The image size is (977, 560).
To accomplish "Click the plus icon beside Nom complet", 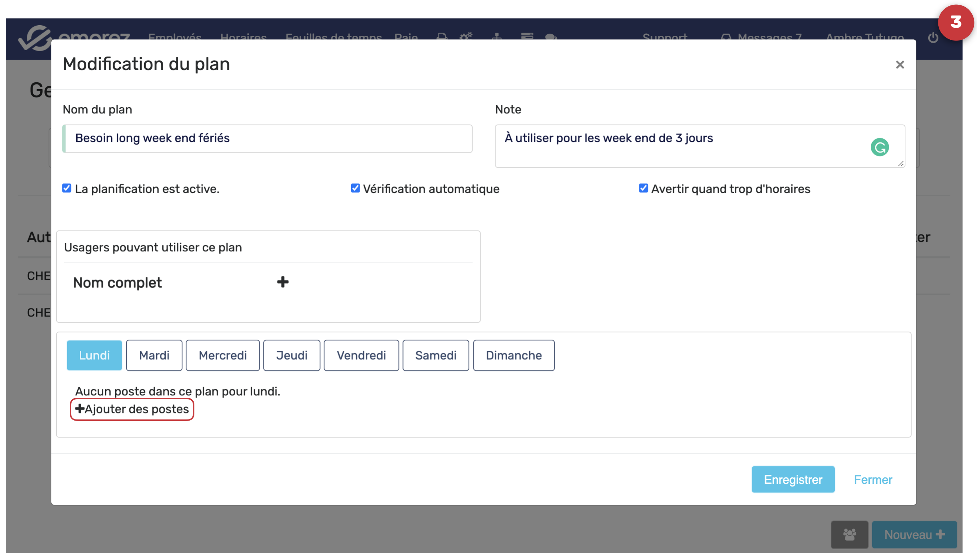I will coord(283,282).
